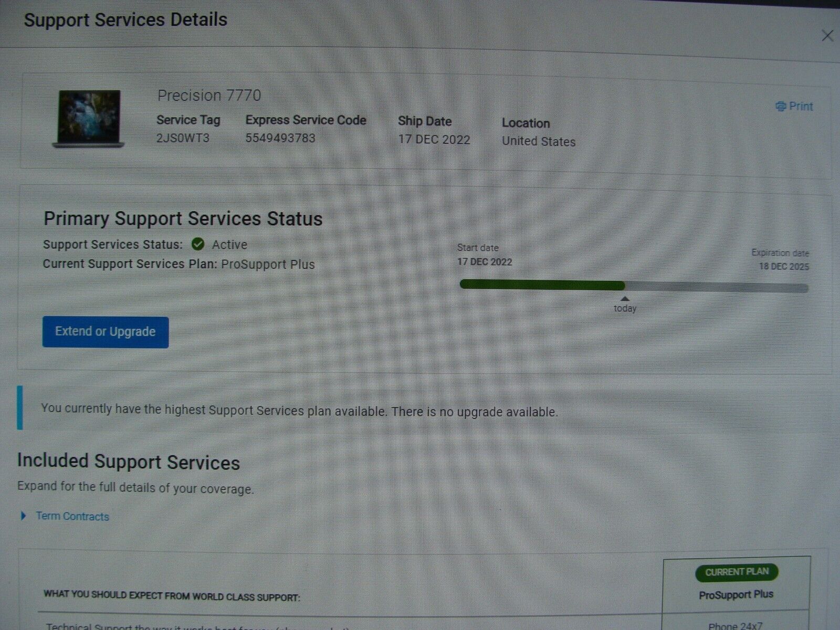Click the Start date 17 DEC 2022
This screenshot has width=840, height=630.
click(x=485, y=262)
